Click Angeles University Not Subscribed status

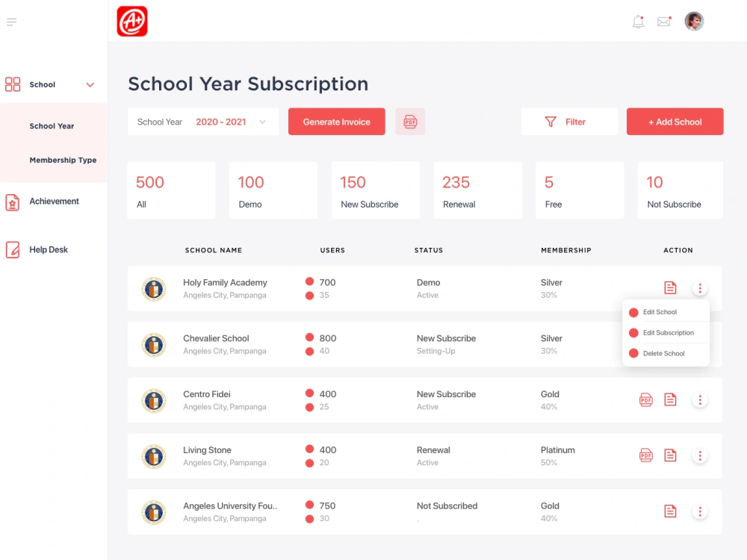pos(447,506)
